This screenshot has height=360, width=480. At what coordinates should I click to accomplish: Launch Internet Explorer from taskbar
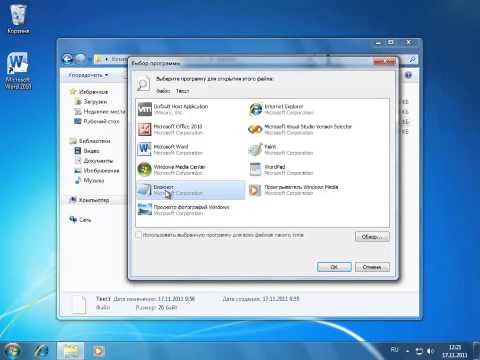click(x=41, y=351)
